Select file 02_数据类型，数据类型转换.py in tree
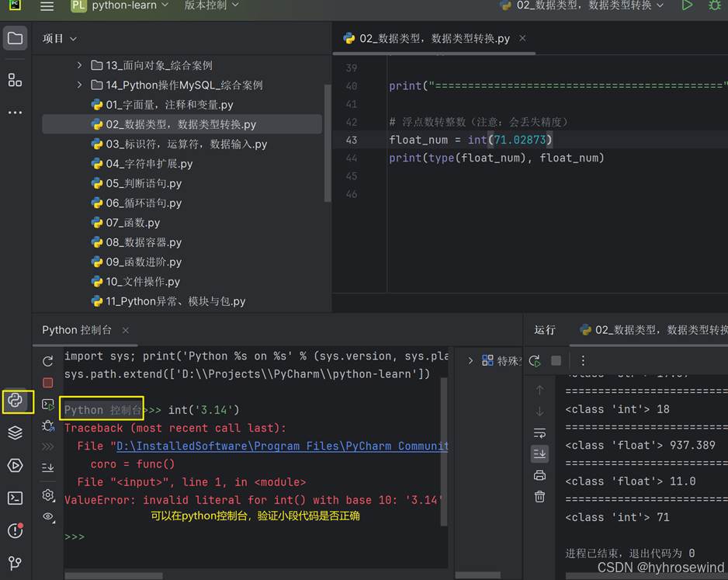The image size is (728, 580). [x=182, y=124]
